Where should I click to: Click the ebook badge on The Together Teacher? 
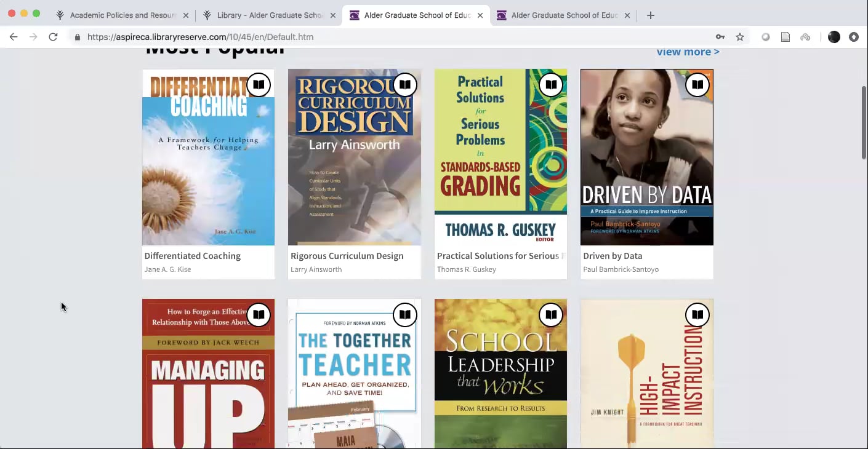click(405, 315)
